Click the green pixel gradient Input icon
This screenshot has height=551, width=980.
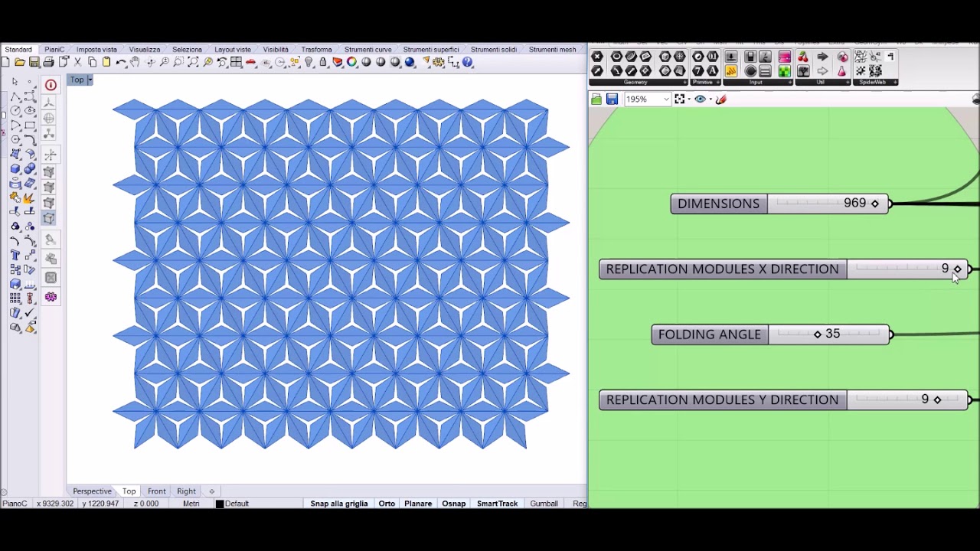pos(784,70)
